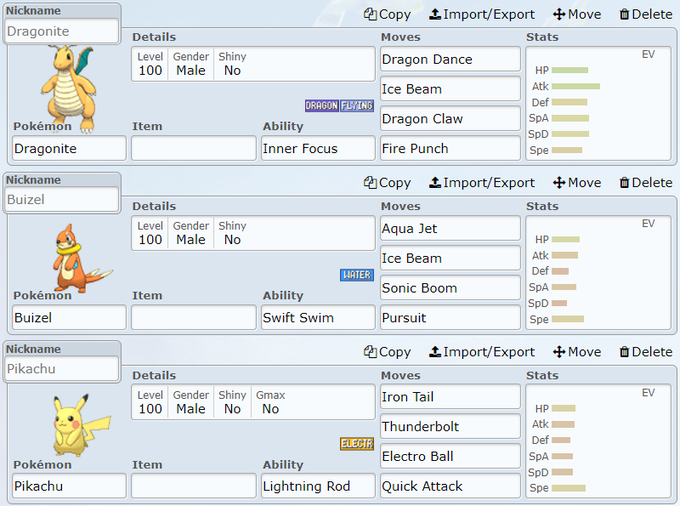This screenshot has height=506, width=680.
Task: Edit the Dragonite nickname field
Action: tap(62, 31)
